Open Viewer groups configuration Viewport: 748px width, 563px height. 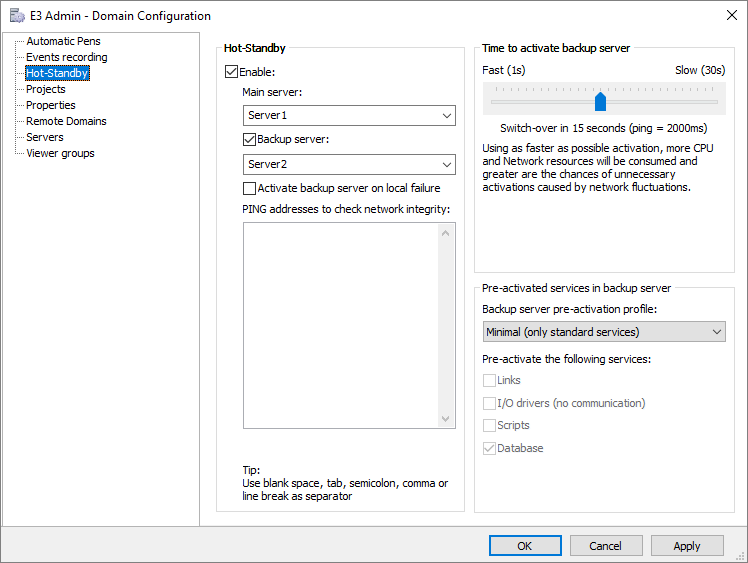(x=60, y=153)
